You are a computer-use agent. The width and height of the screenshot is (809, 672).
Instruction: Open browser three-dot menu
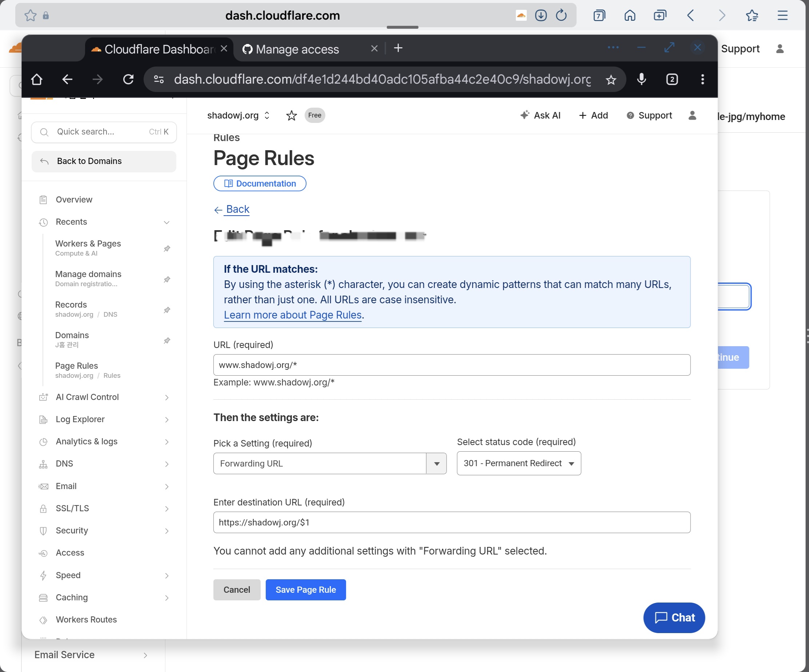click(702, 79)
